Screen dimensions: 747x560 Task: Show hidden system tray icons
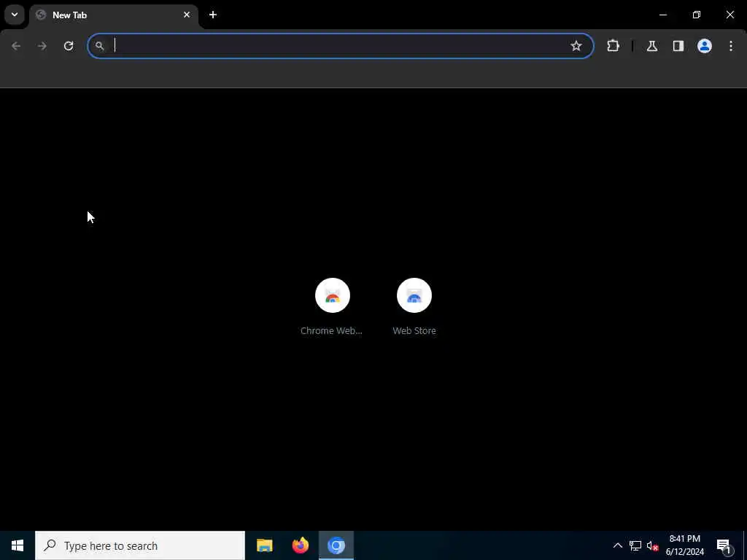pyautogui.click(x=617, y=545)
